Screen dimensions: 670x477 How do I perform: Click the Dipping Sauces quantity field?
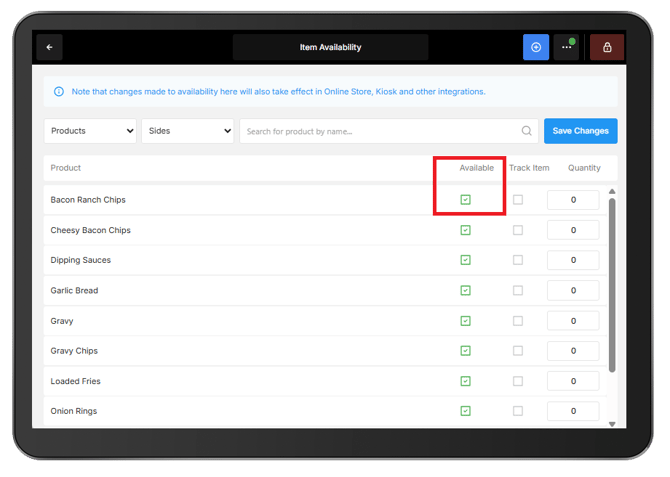573,260
